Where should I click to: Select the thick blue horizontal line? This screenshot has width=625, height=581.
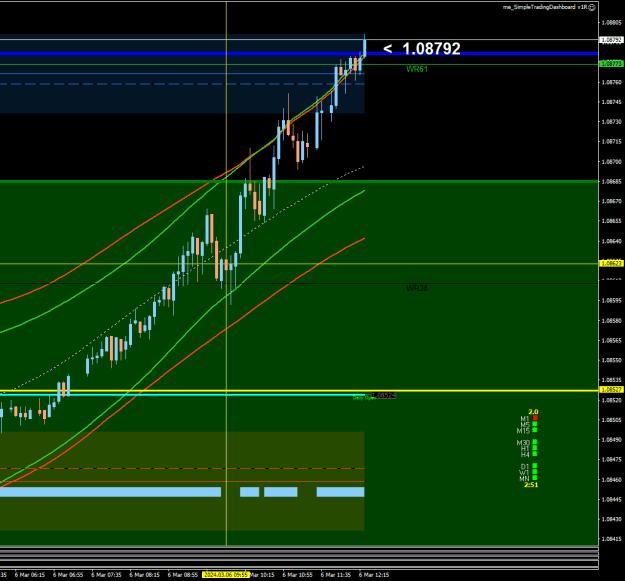(x=299, y=53)
